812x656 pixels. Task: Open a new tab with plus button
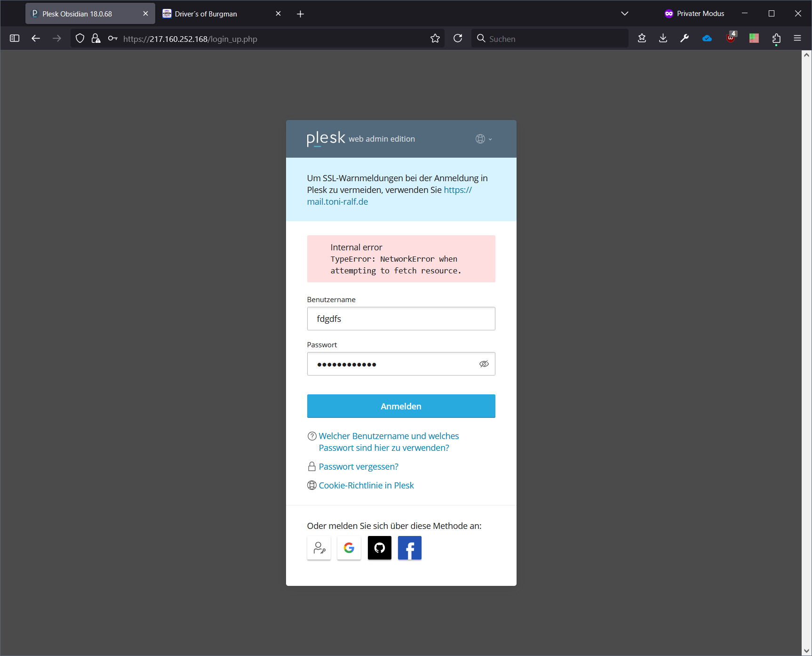pos(301,14)
